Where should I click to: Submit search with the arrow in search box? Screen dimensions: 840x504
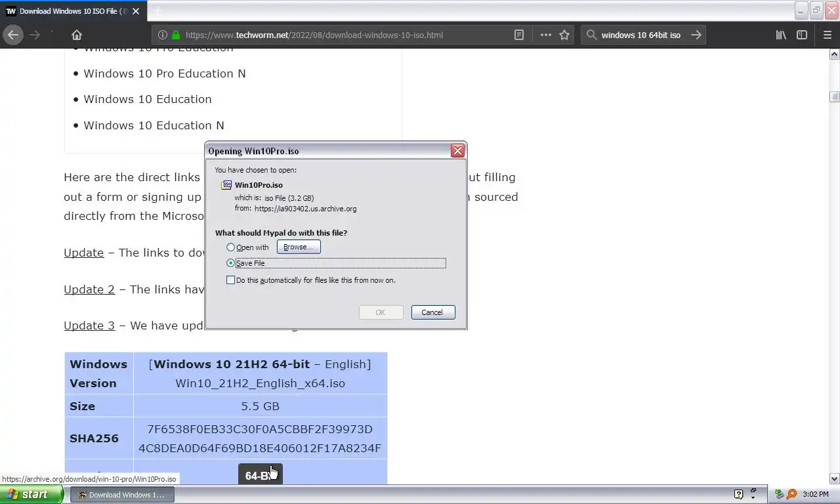696,35
